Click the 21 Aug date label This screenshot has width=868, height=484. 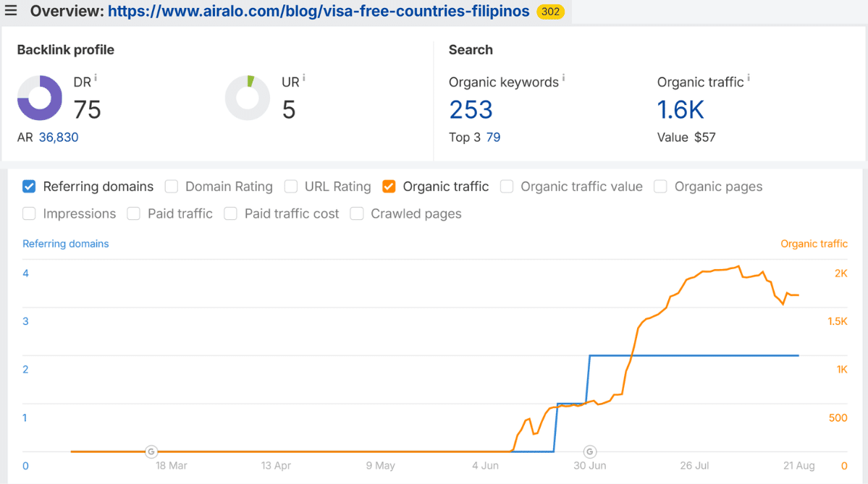point(799,466)
